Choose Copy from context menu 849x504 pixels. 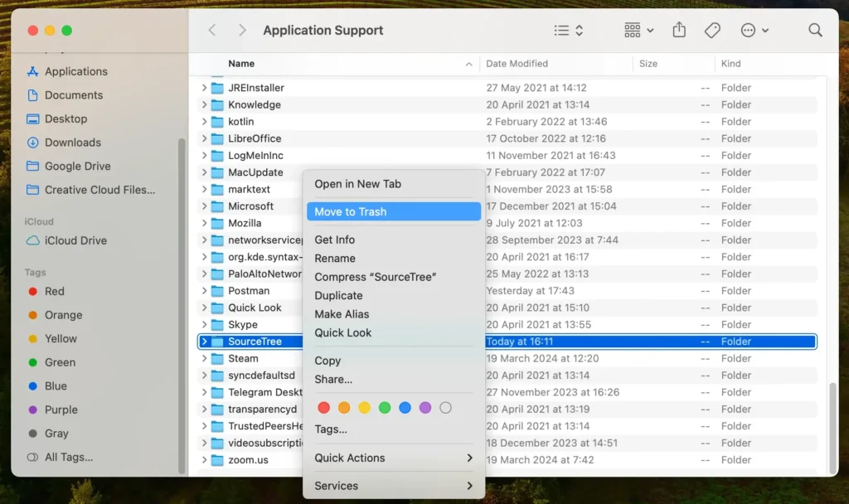(x=394, y=361)
